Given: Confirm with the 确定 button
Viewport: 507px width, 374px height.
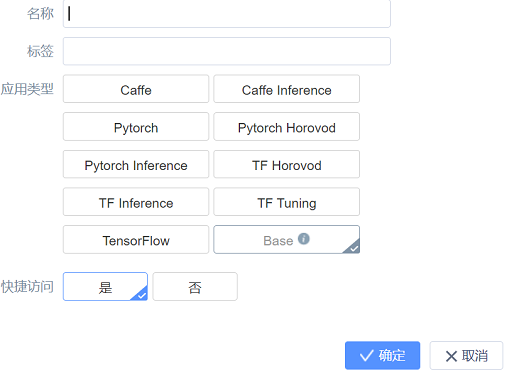Looking at the screenshot, I should point(382,355).
